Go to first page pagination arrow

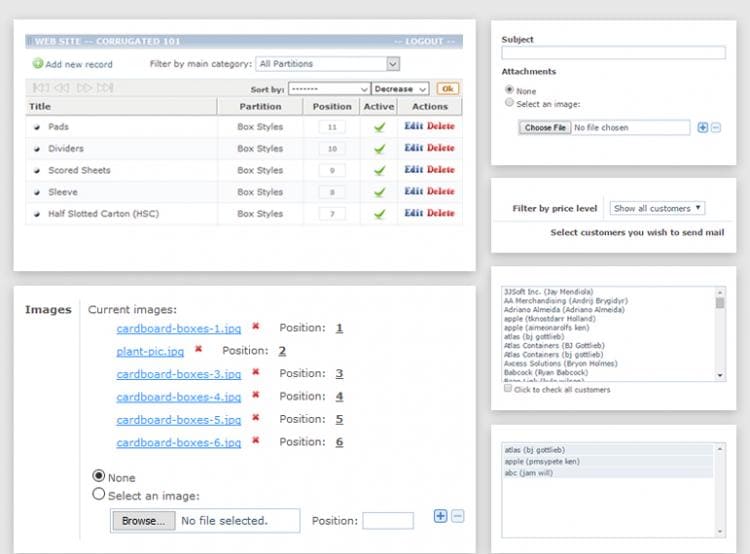[41, 88]
